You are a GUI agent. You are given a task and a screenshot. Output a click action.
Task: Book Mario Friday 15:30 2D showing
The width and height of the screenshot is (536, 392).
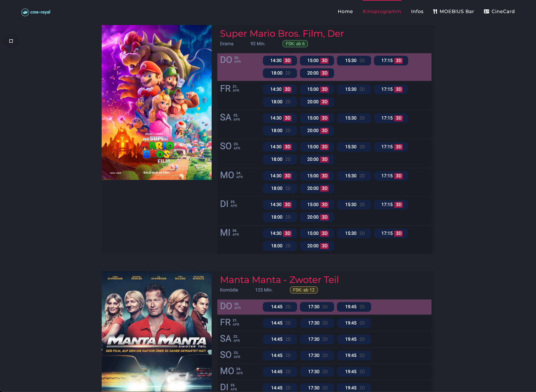click(x=354, y=89)
